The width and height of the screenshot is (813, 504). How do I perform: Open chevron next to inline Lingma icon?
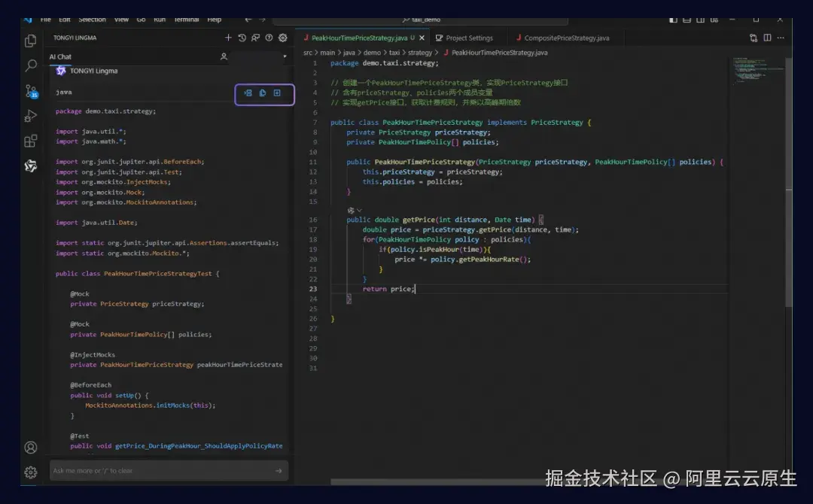[x=359, y=211]
